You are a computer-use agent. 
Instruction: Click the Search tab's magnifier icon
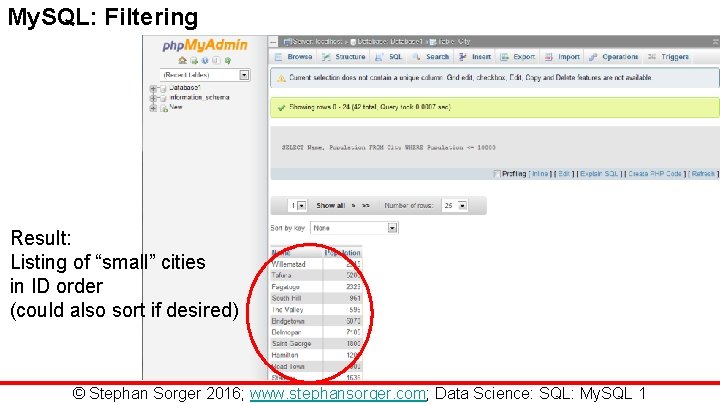pyautogui.click(x=416, y=56)
